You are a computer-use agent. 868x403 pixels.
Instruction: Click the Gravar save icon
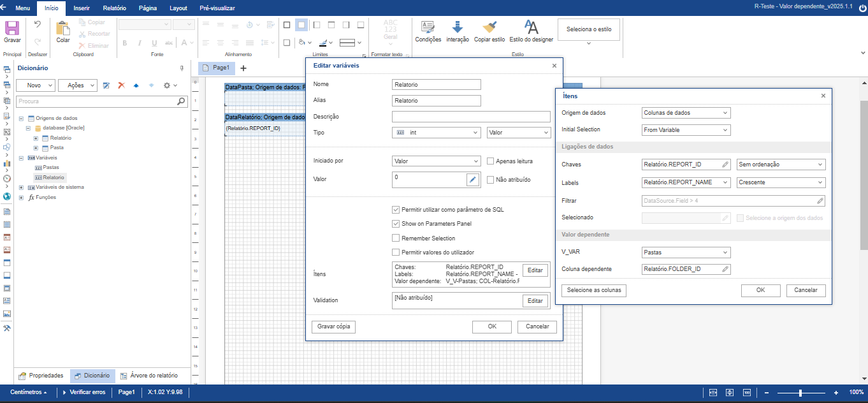point(12,28)
